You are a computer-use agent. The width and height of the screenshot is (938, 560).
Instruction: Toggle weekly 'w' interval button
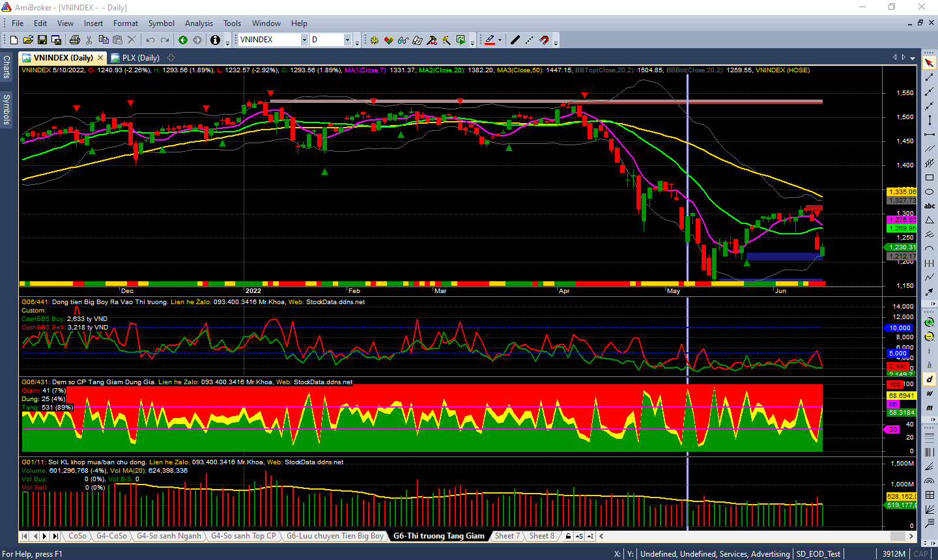coord(930,393)
